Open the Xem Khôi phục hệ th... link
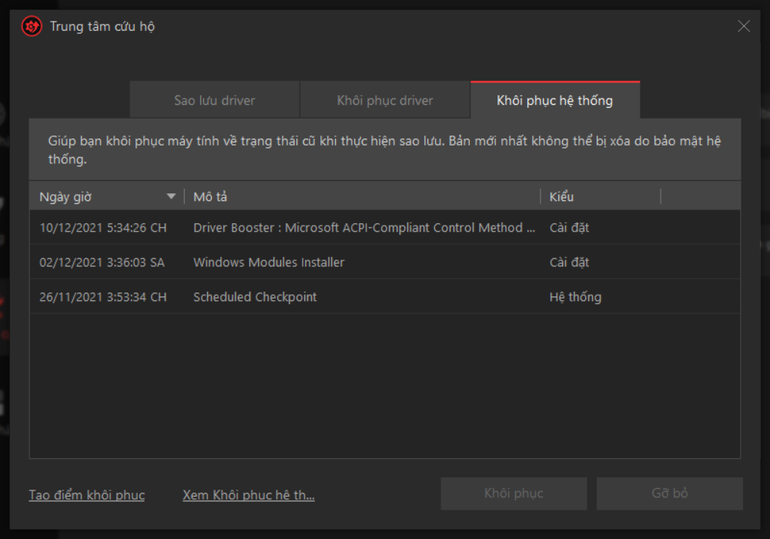Image resolution: width=770 pixels, height=539 pixels. [248, 495]
